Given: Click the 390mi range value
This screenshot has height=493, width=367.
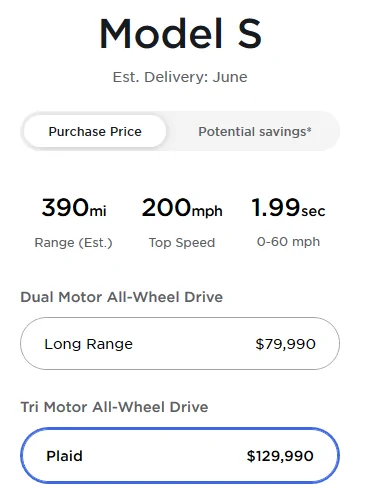Looking at the screenshot, I should click(x=74, y=208).
